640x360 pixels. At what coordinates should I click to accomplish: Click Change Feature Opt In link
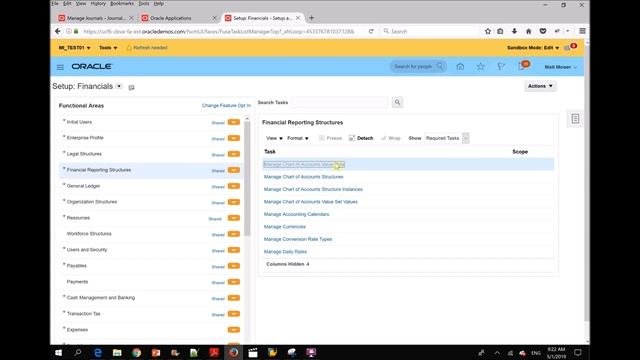pyautogui.click(x=226, y=106)
